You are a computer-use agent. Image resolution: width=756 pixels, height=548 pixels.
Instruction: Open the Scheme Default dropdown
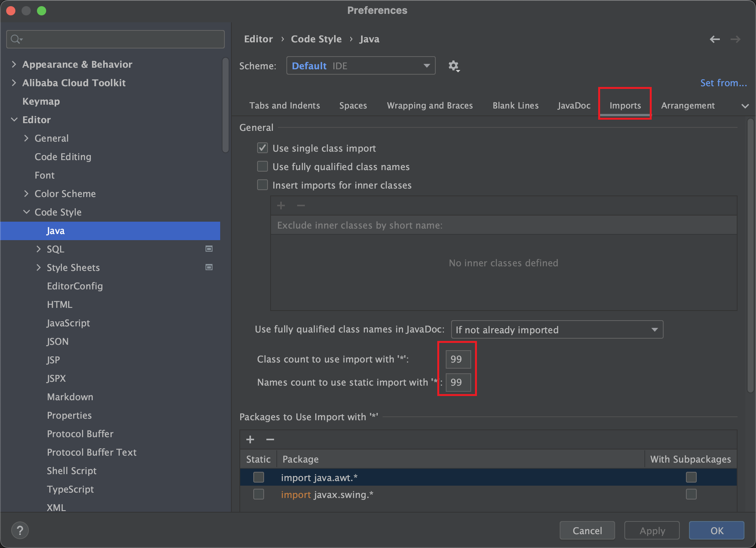361,66
